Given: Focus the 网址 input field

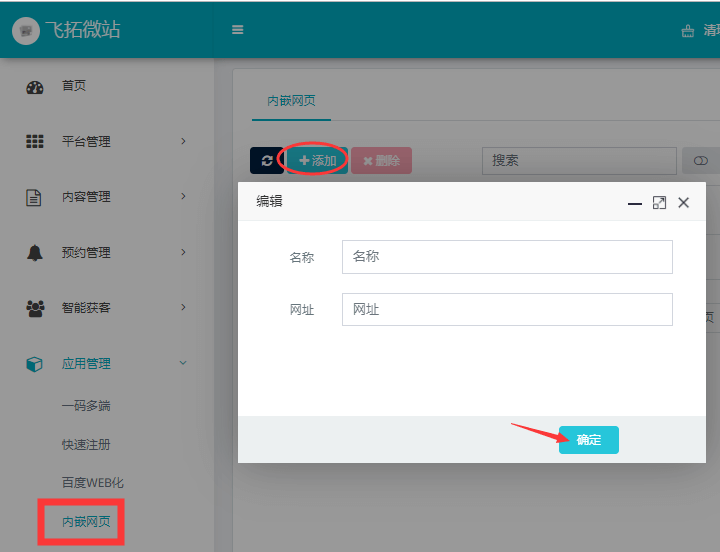Looking at the screenshot, I should [x=507, y=310].
